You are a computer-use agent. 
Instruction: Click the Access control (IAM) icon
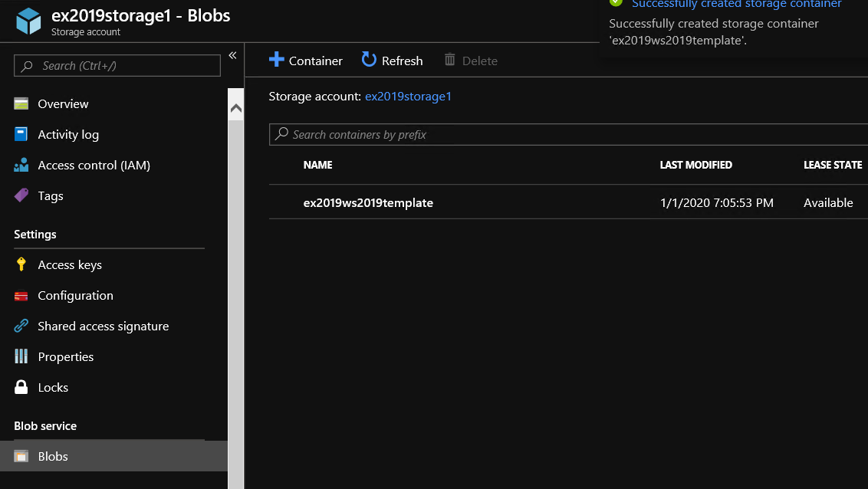click(x=21, y=166)
